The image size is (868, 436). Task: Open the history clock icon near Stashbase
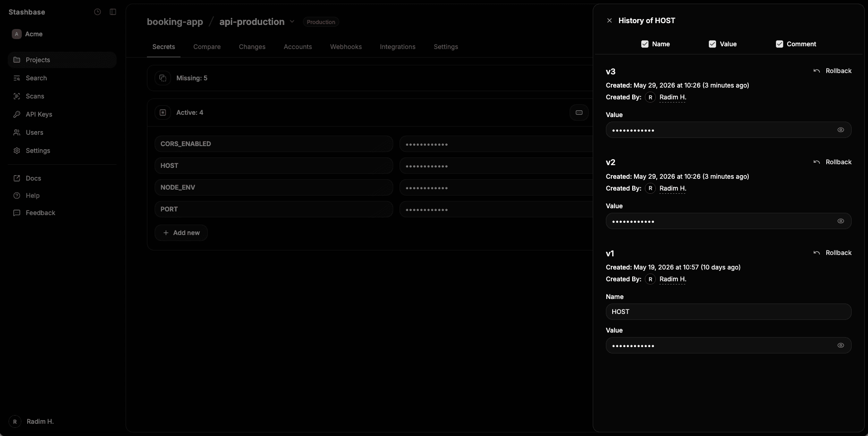98,12
